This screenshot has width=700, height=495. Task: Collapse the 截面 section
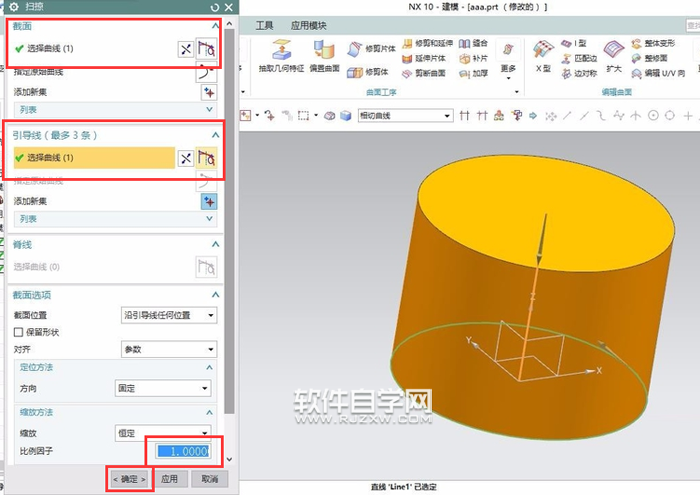click(215, 26)
